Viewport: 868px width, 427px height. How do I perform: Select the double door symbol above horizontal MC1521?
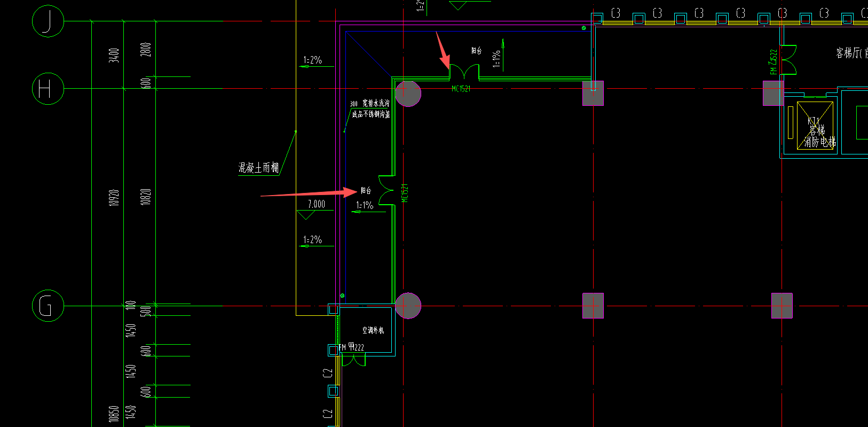click(x=464, y=72)
